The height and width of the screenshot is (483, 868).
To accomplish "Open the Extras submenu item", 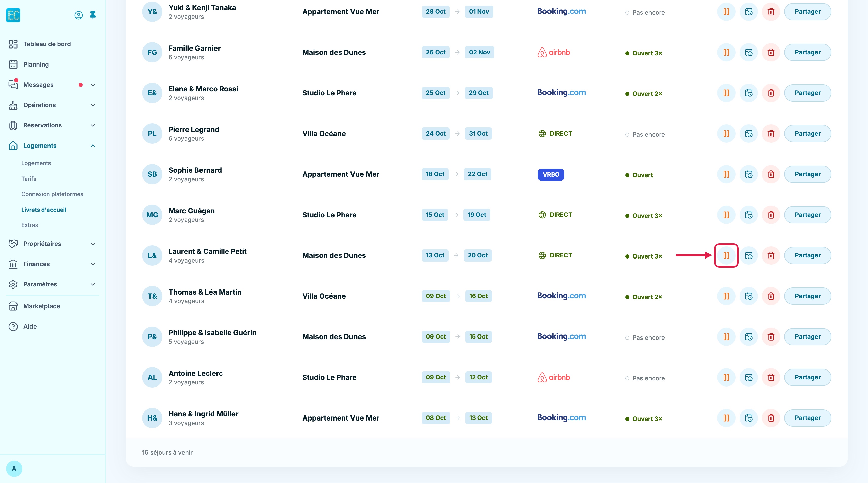I will [30, 225].
